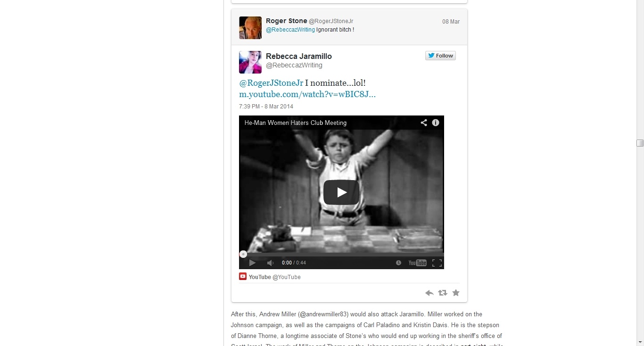The height and width of the screenshot is (346, 644).
Task: Open the video on YouTube via logo
Action: point(417,263)
